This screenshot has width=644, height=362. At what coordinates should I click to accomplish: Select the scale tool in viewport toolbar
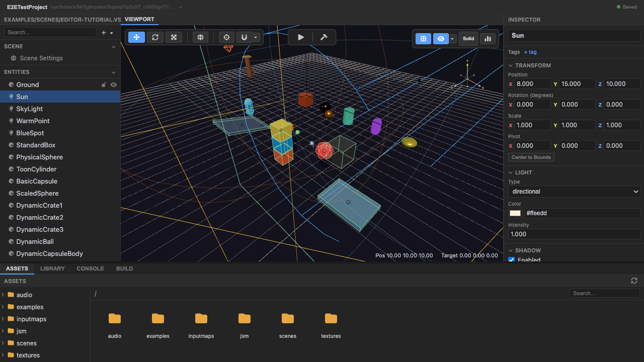(x=174, y=37)
